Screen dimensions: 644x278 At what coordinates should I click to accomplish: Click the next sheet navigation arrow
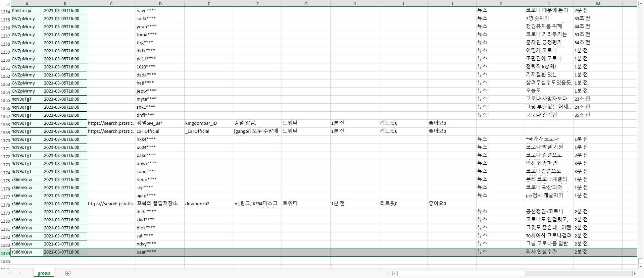(x=19, y=273)
